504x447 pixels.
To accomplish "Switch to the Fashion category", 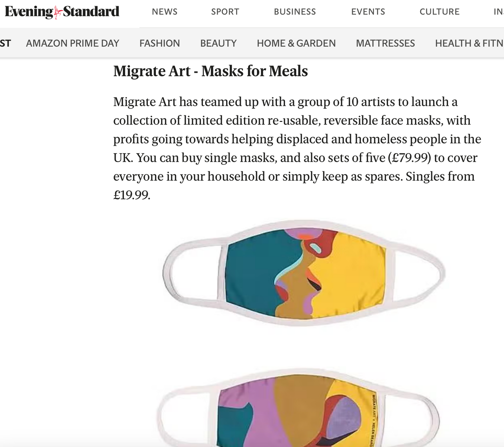I will coord(160,43).
